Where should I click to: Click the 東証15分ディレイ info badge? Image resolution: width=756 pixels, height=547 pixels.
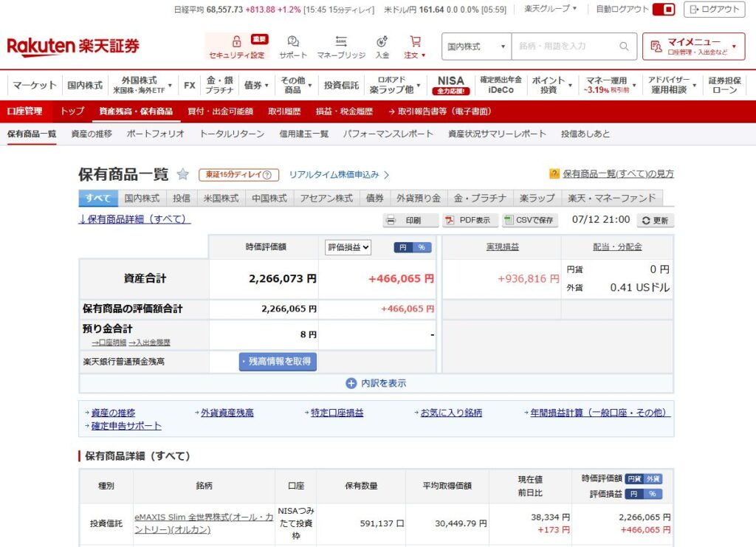point(238,174)
